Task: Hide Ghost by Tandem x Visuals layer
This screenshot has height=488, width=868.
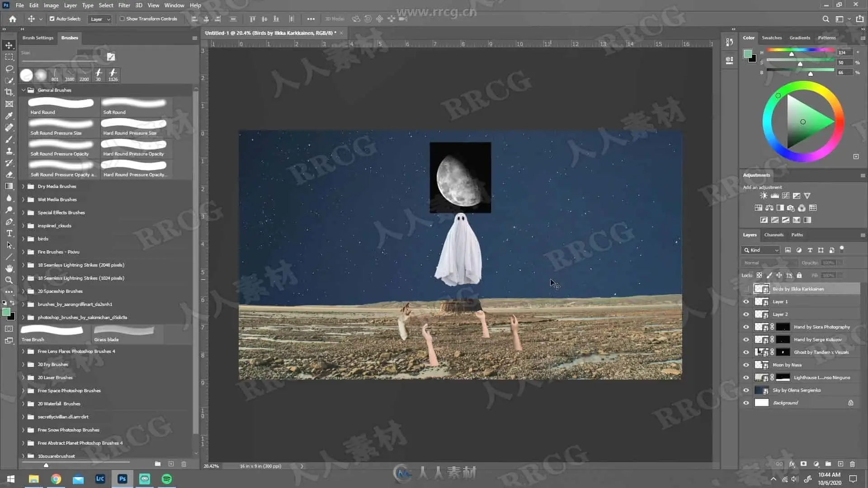Action: pos(746,352)
